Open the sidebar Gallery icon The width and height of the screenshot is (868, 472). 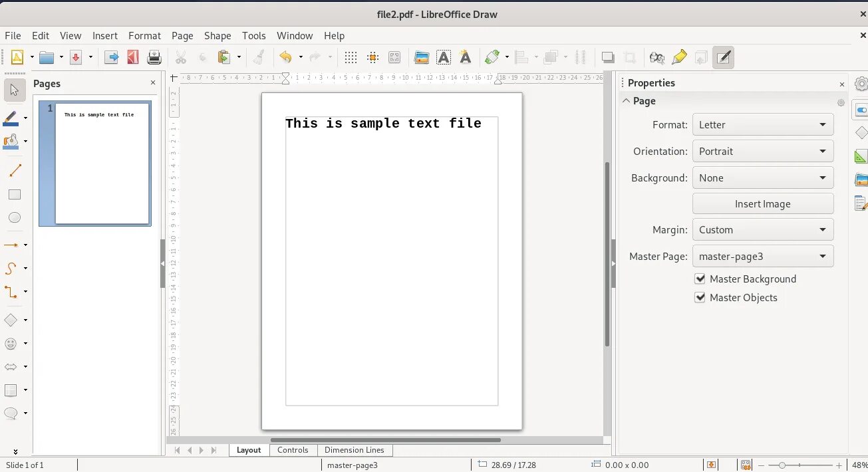coord(861,179)
